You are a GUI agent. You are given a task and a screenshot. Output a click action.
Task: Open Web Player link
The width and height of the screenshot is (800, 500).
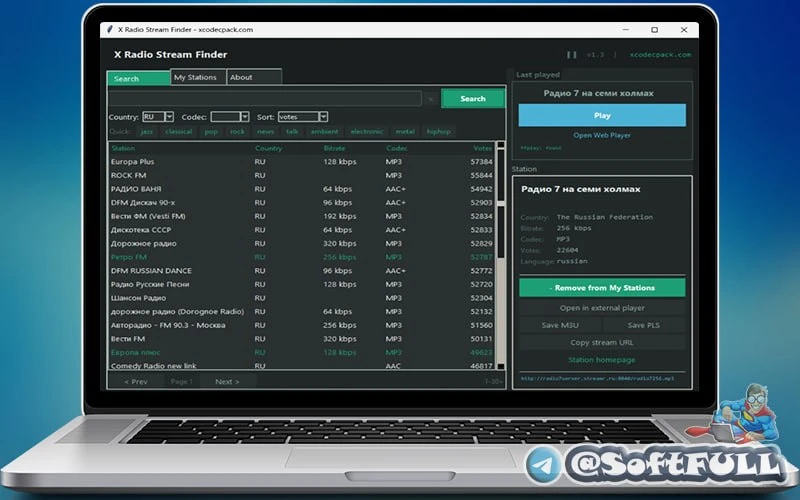(x=602, y=135)
